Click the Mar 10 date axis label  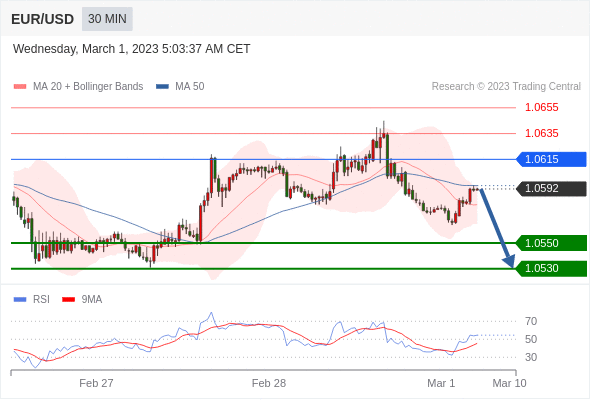point(509,383)
